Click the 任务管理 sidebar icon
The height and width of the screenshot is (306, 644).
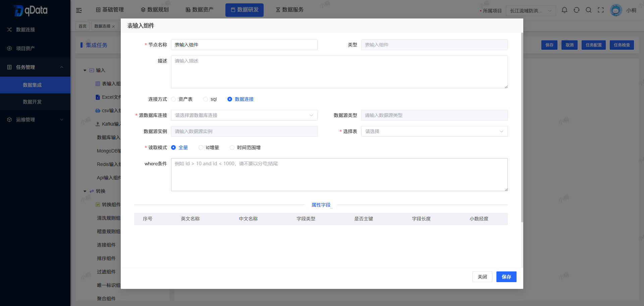pos(9,67)
